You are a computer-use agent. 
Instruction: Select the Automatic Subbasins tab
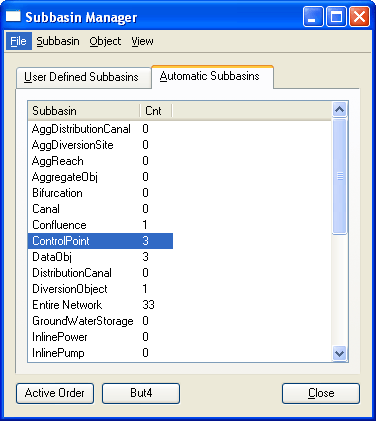[212, 77]
